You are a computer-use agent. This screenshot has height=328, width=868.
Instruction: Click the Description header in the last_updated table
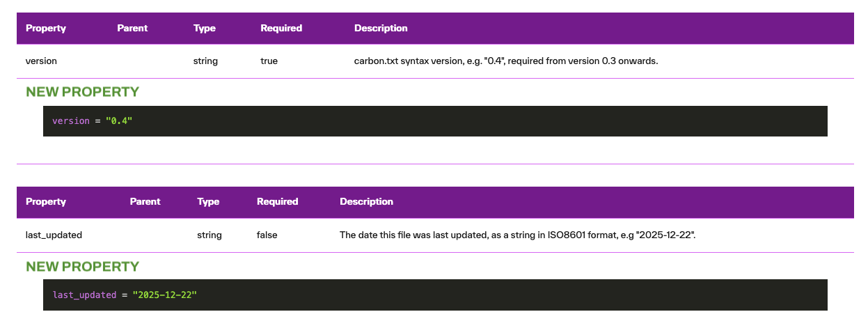coord(366,202)
